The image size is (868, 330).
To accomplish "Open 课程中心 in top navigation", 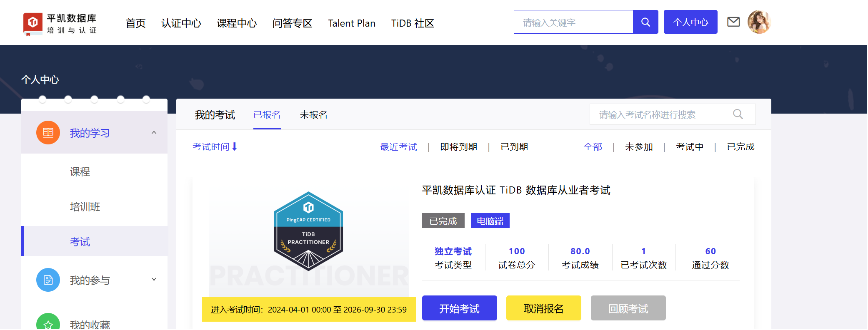I will click(237, 23).
